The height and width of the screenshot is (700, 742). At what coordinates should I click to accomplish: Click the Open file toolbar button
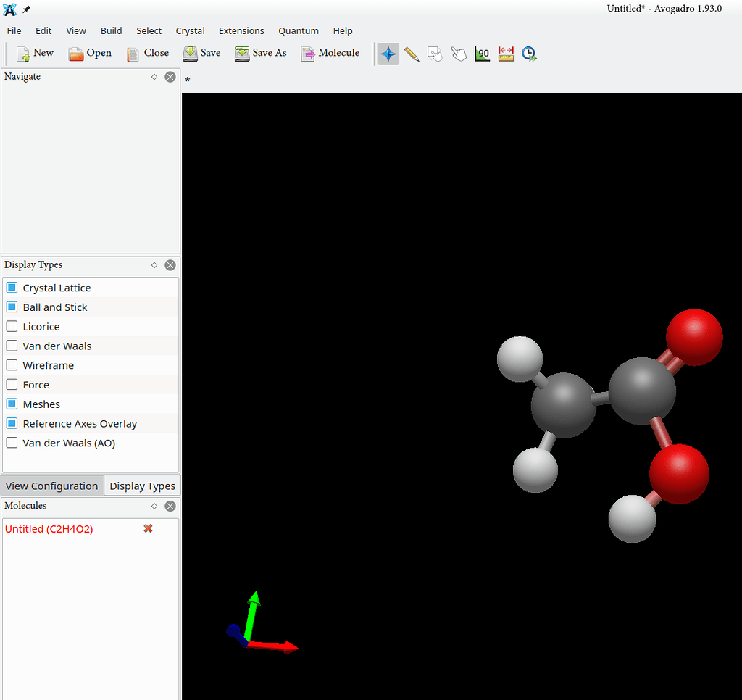click(x=89, y=53)
